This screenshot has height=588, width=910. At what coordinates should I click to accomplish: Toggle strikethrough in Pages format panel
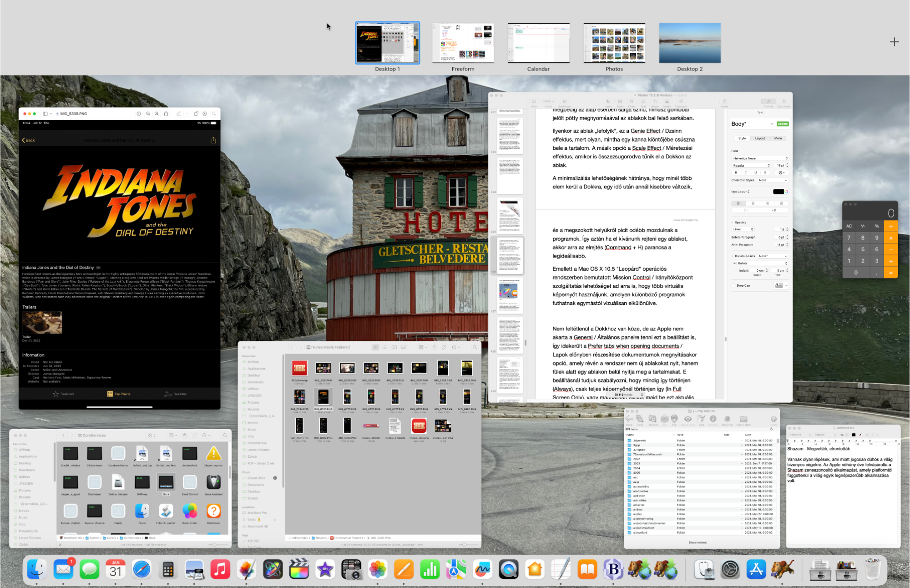click(765, 173)
